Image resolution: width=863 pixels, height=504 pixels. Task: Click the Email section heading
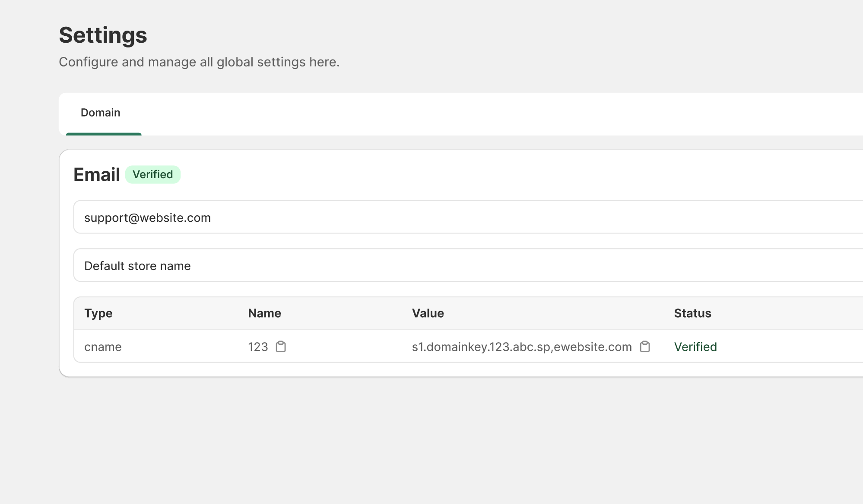click(96, 175)
